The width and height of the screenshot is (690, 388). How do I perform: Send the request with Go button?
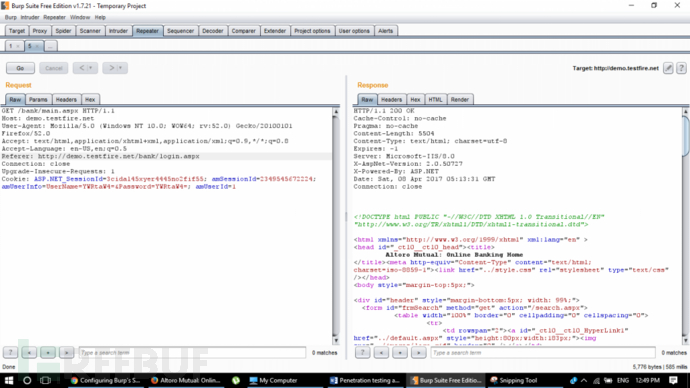20,68
